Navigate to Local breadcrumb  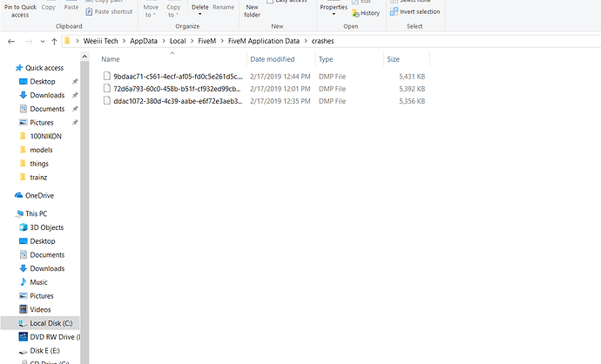pos(178,41)
